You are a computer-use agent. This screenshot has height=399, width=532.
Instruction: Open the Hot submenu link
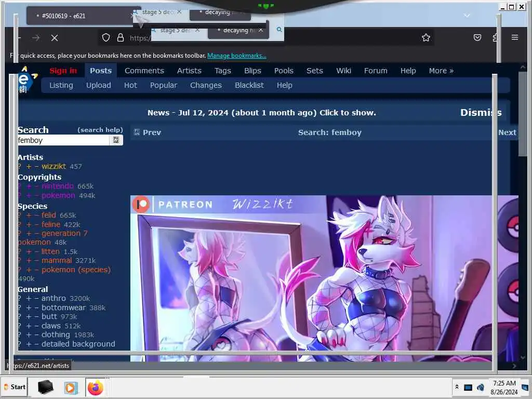pyautogui.click(x=130, y=85)
